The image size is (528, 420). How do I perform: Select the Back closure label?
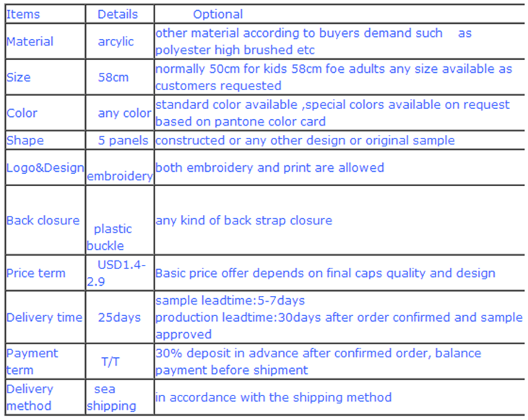click(43, 220)
